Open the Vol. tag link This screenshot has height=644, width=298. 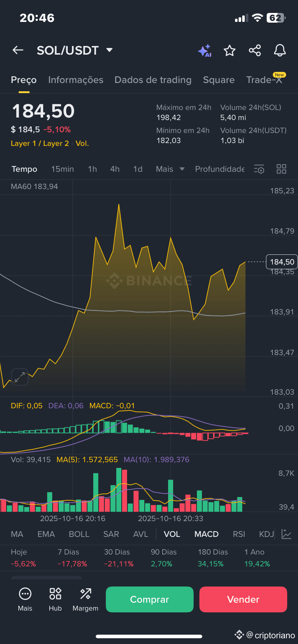pyautogui.click(x=82, y=143)
